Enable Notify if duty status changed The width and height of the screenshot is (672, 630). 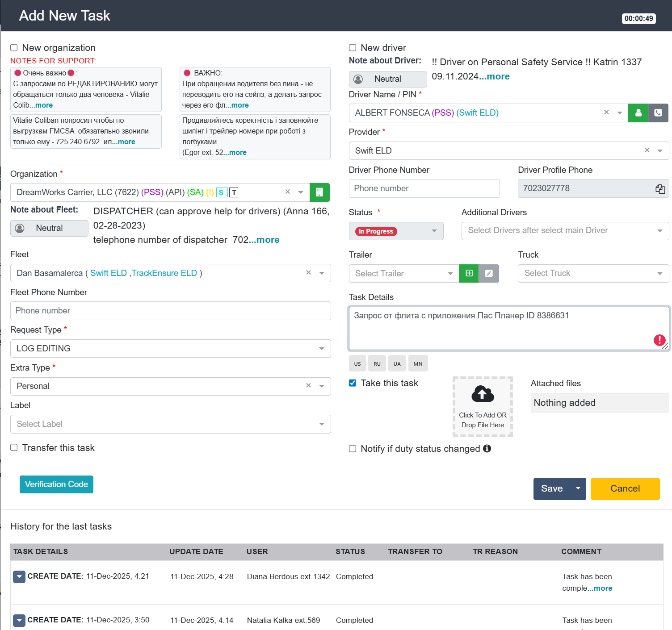point(353,449)
